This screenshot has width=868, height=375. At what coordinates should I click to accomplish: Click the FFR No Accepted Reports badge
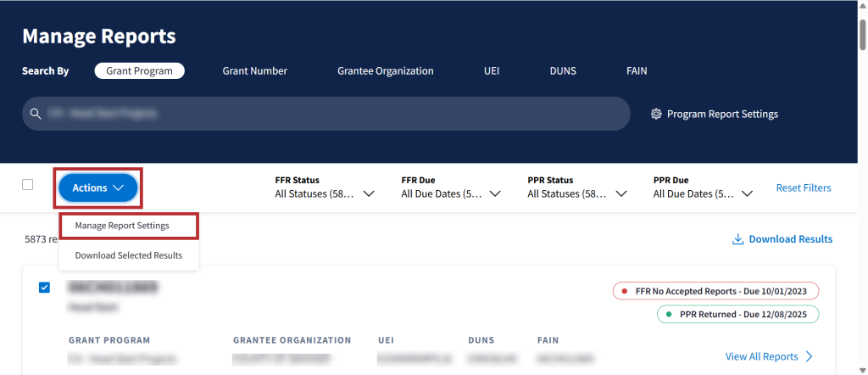715,291
